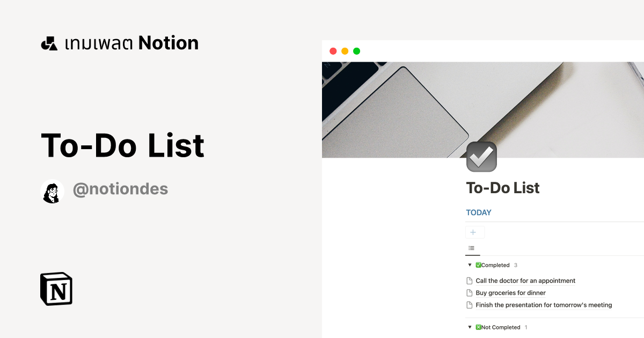Collapse the Not Completed group disclosure triangle
Screen dimensions: 644x338
point(470,327)
